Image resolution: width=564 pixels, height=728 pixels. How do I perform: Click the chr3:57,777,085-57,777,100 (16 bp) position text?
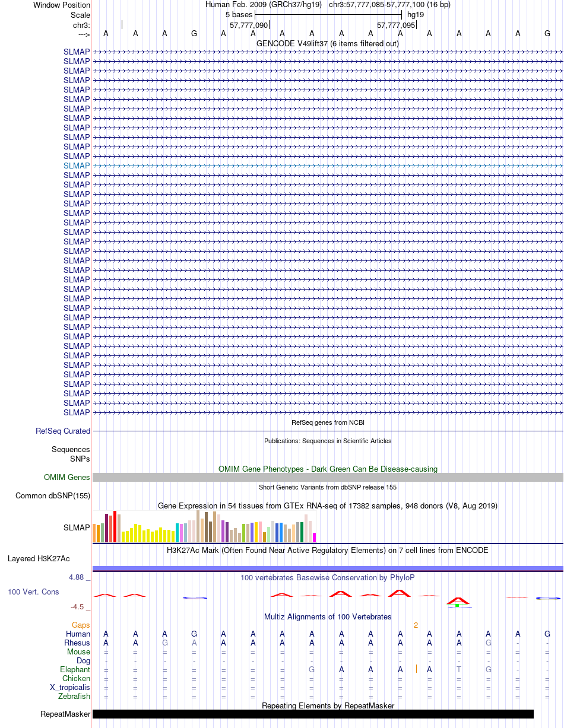tap(389, 5)
